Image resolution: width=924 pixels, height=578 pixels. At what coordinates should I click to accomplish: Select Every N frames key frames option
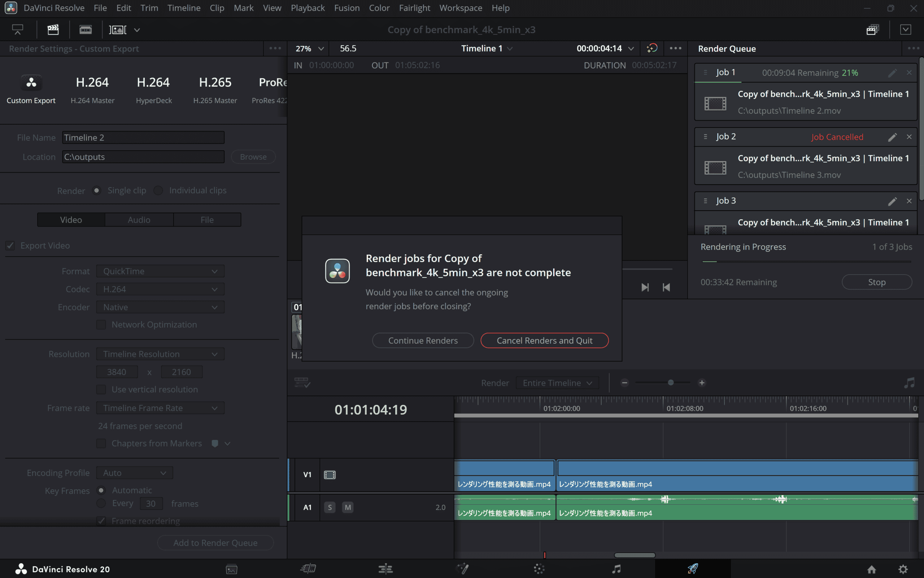pos(101,504)
